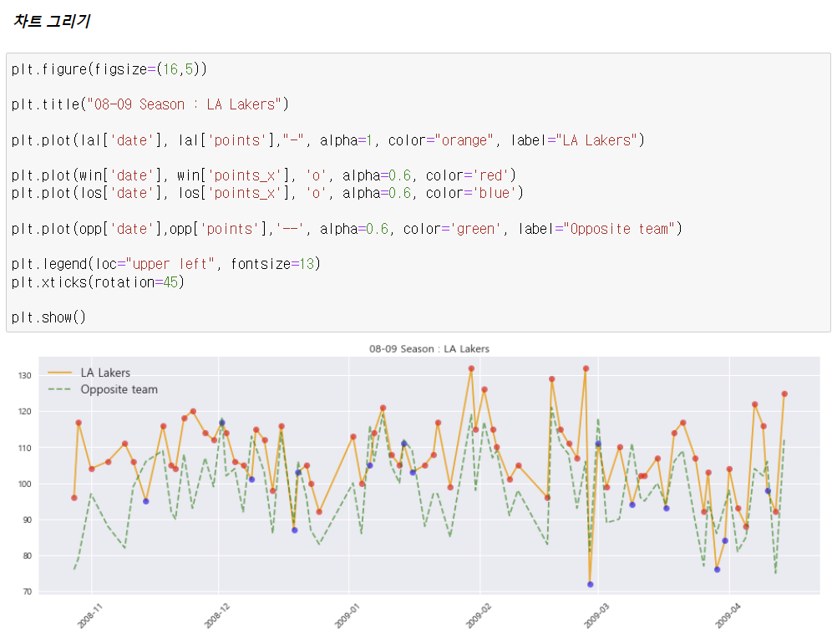Click the orange line sample in legend
Screen dimensions: 837x644
[x=59, y=373]
